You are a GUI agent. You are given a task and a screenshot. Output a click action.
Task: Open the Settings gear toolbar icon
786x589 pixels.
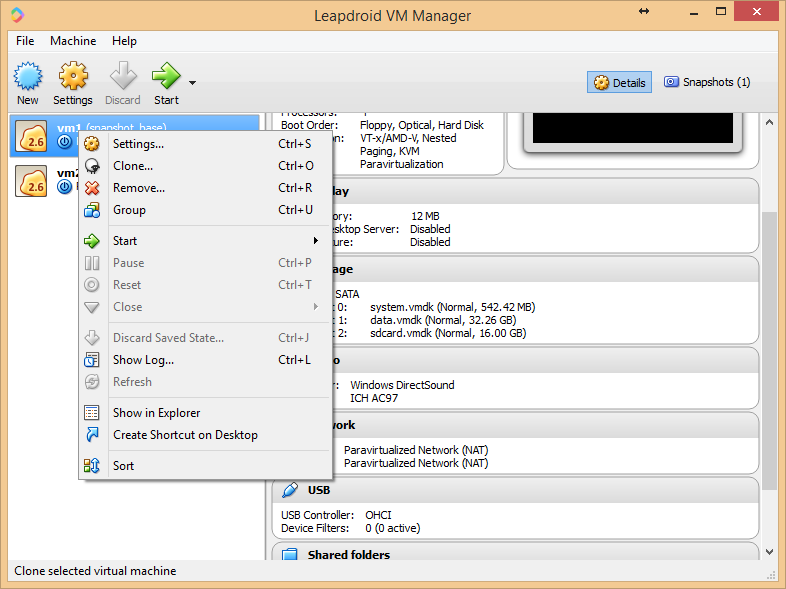73,76
